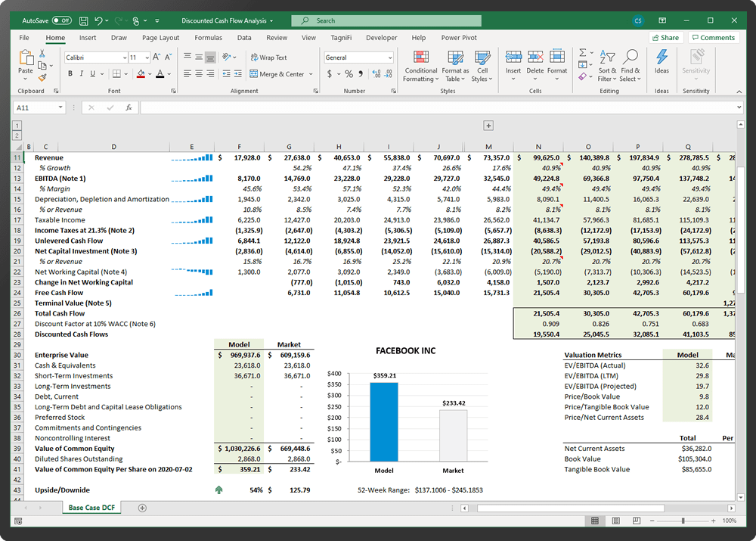Click the Increase Decimal icon
The height and width of the screenshot is (541, 756).
[376, 74]
